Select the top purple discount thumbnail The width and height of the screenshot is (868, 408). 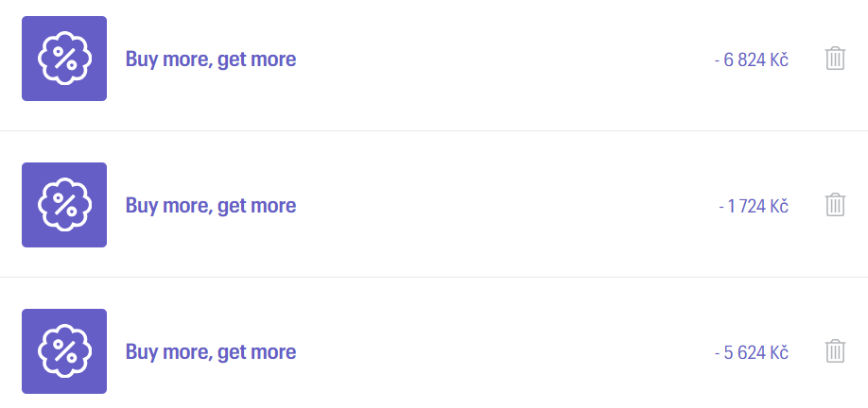(x=64, y=59)
